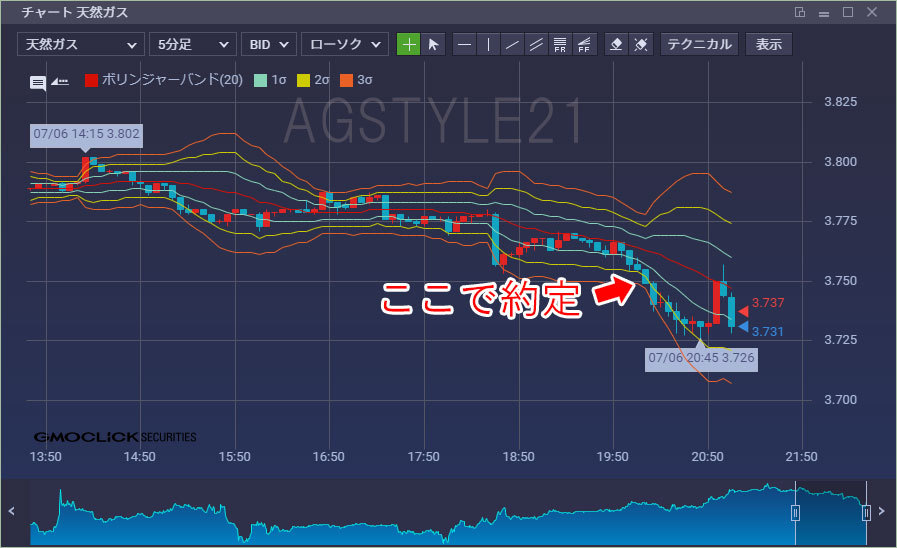Expand the ローソク chart style dropdown
This screenshot has height=548, width=897.
click(345, 44)
